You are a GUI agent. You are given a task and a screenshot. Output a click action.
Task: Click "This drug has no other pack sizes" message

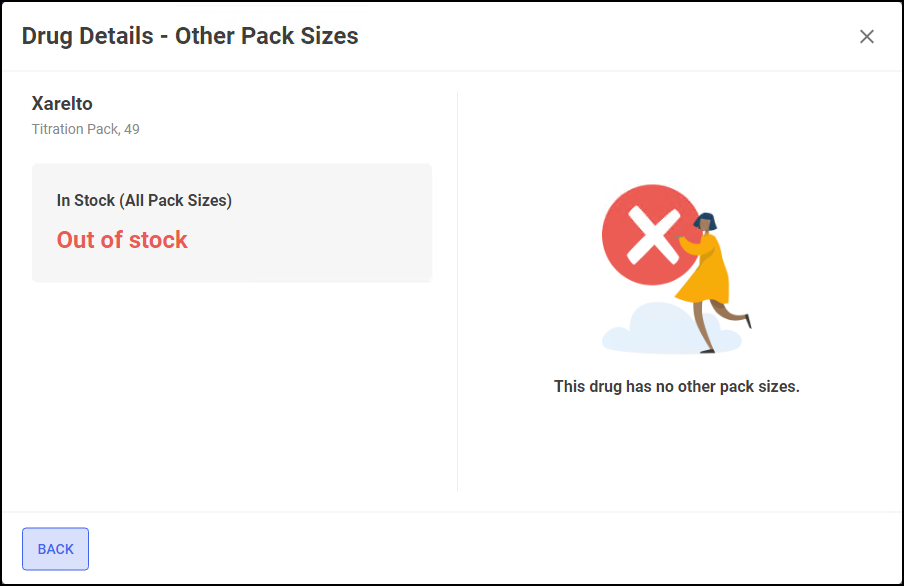click(677, 386)
